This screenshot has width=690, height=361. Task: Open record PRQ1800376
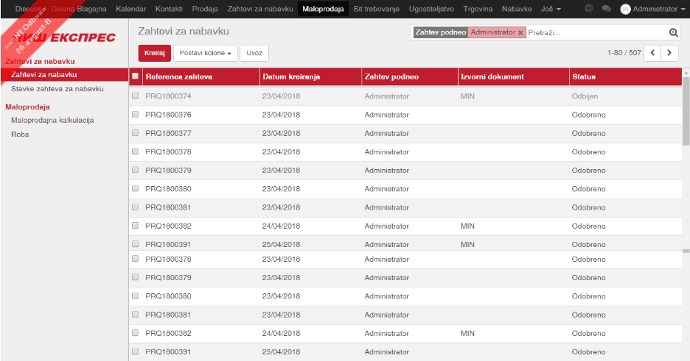(x=168, y=115)
